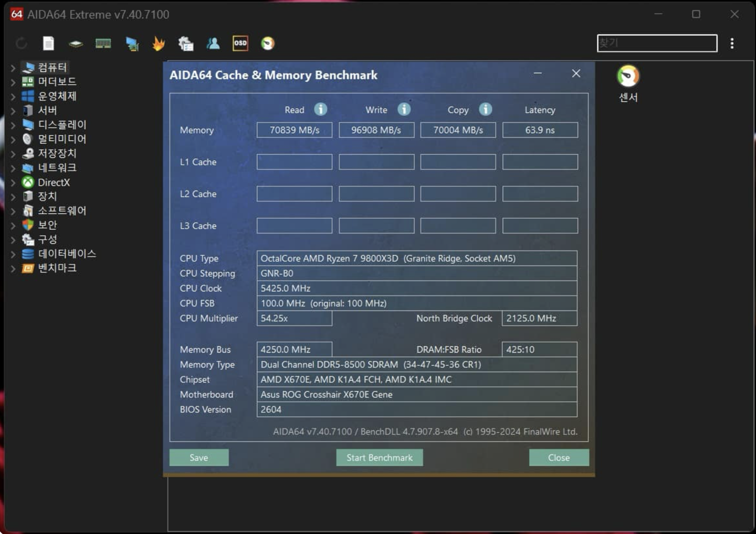
Task: Click the Report document icon in toolbar
Action: coord(48,44)
